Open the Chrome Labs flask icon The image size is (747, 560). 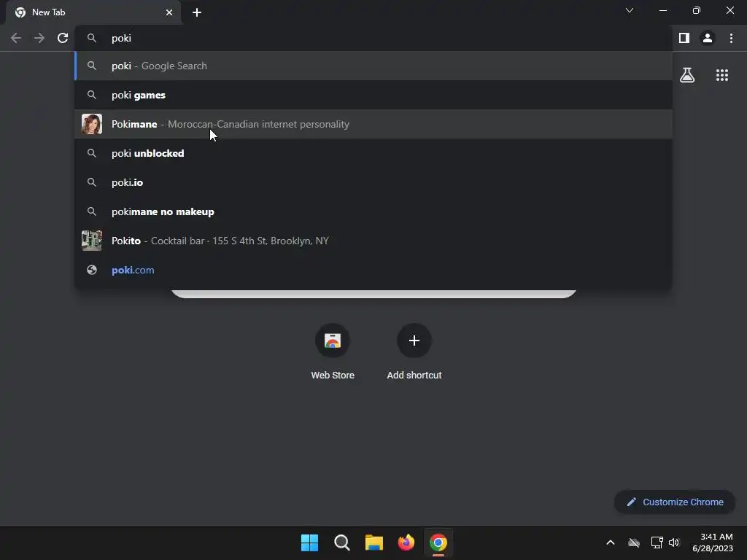[687, 75]
